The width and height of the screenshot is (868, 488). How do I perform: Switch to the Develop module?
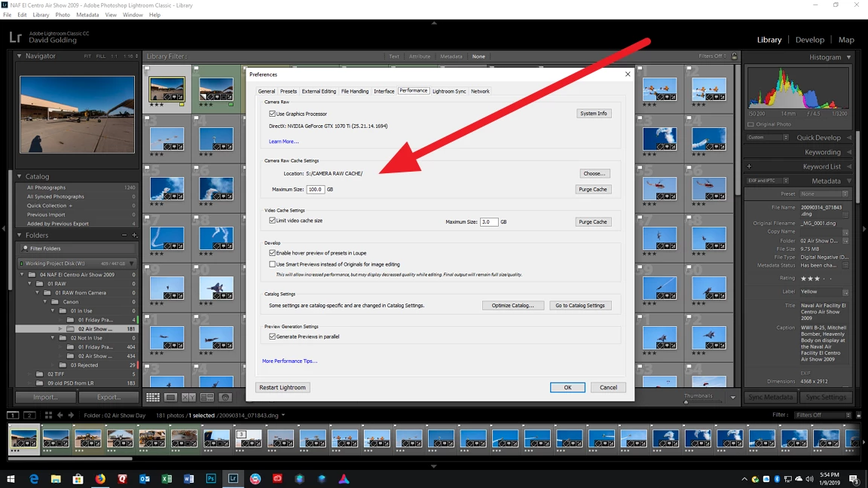point(809,40)
